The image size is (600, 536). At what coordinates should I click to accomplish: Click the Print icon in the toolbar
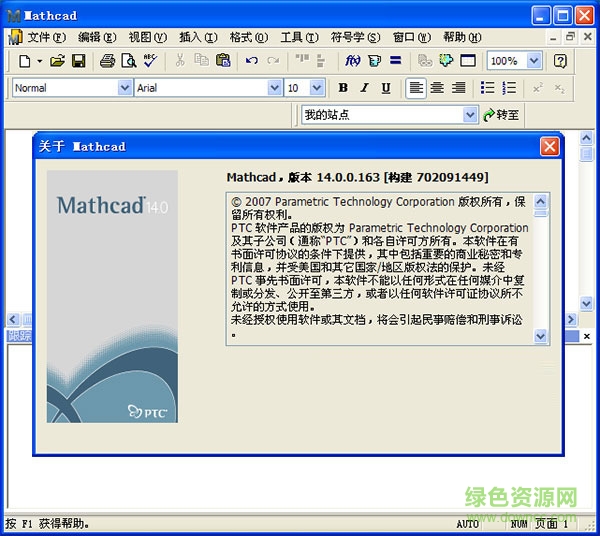point(108,61)
